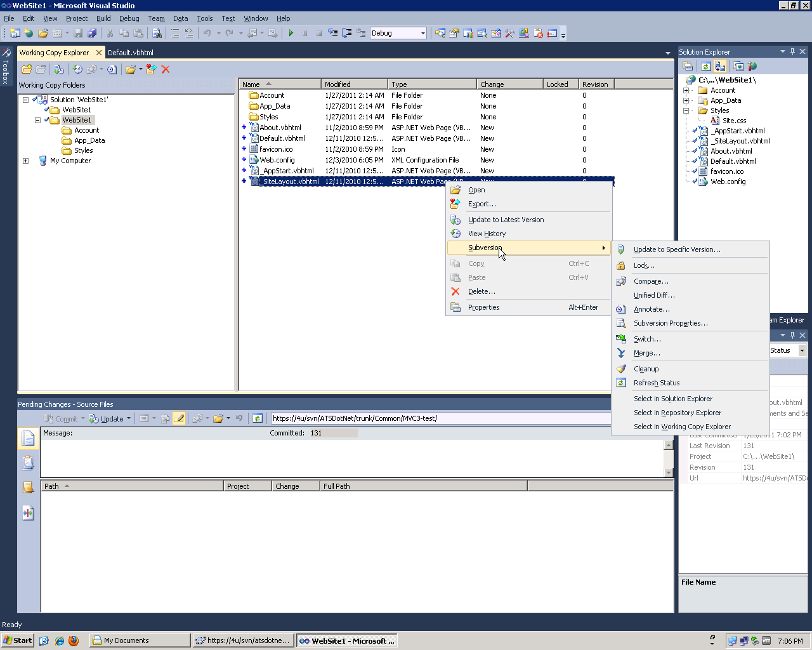Open Source Files view icon in Pending Changes sidebar
Screen dimensions: 812x650
pyautogui.click(x=28, y=438)
